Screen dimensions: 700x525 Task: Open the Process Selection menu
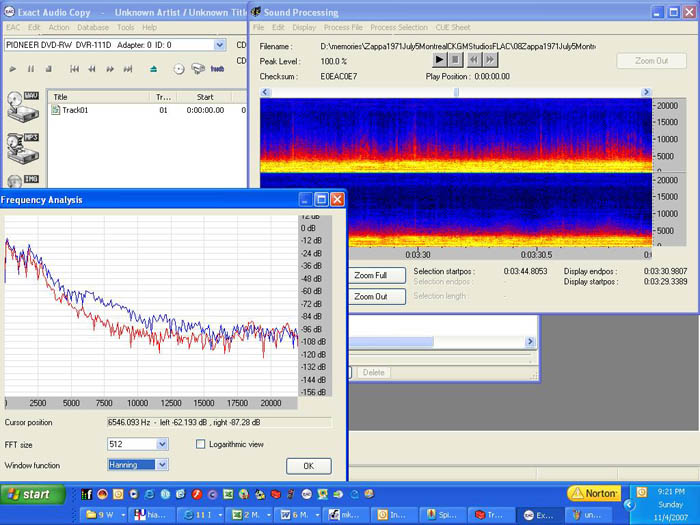pyautogui.click(x=399, y=28)
